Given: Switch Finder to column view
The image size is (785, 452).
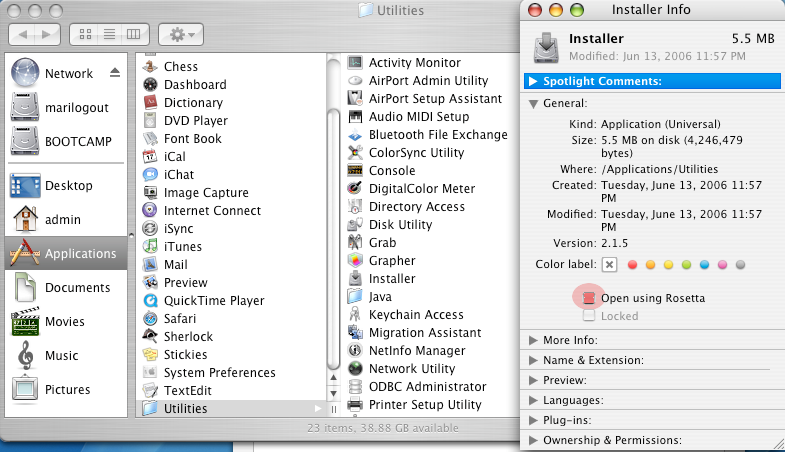Looking at the screenshot, I should 134,34.
